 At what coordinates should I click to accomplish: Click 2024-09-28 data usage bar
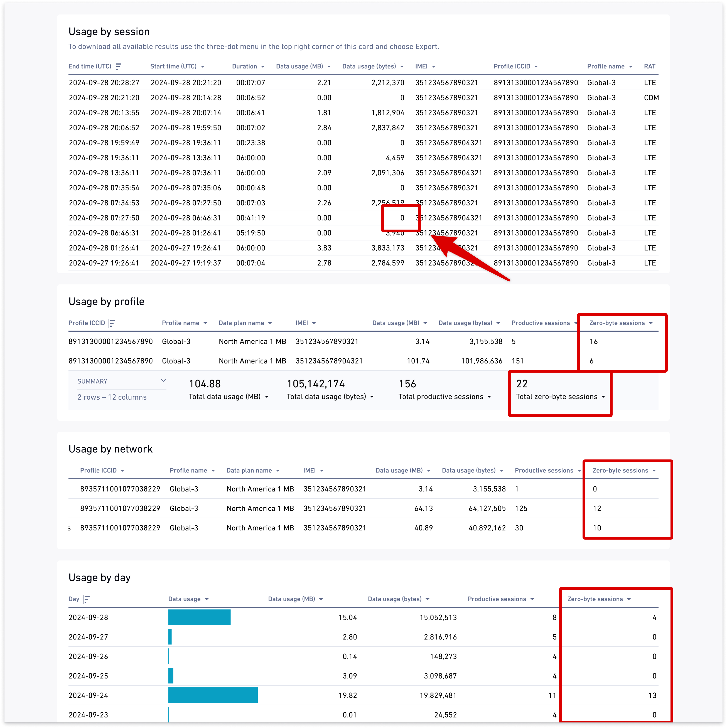[x=199, y=617]
